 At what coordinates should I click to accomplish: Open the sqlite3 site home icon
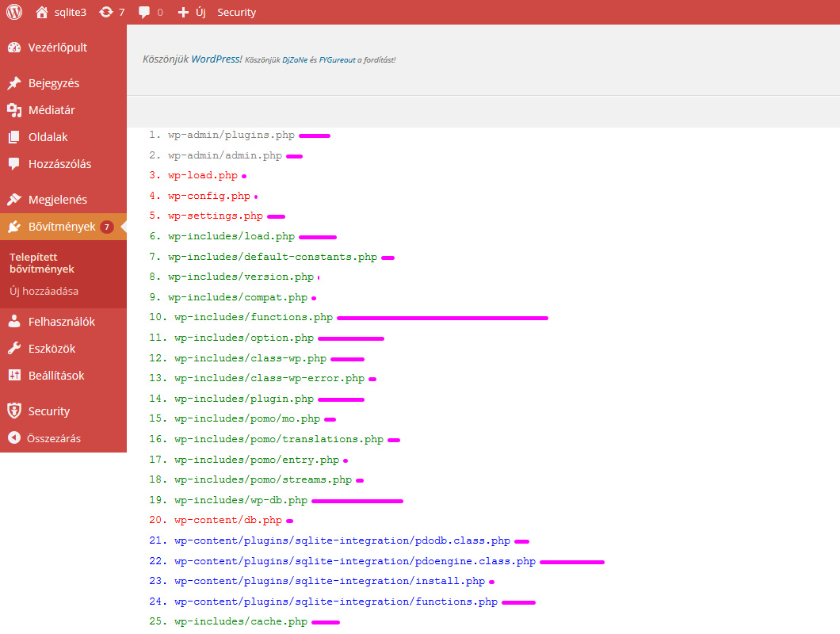[42, 13]
